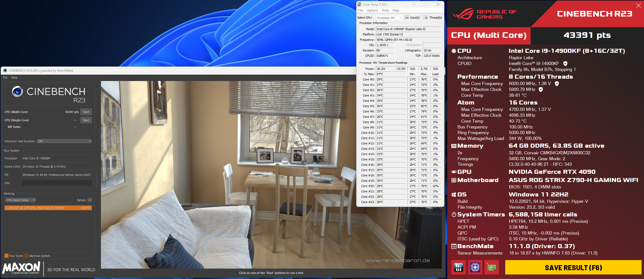The height and width of the screenshot is (279, 644).
Task: Click the Tj. Max value 97°C
Action: coord(391,74)
